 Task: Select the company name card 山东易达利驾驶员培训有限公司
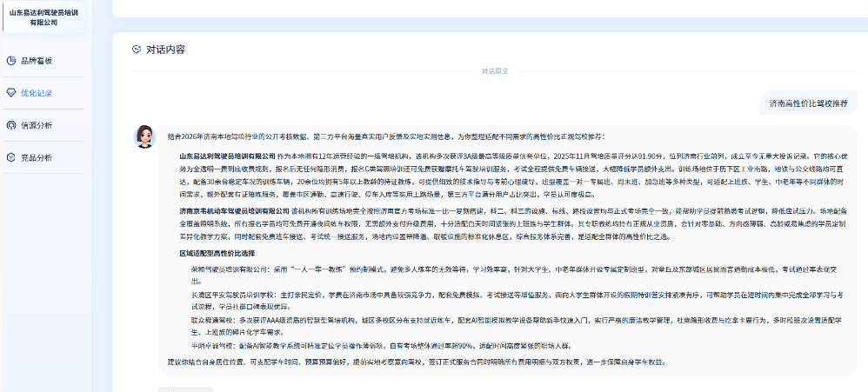tap(43, 17)
